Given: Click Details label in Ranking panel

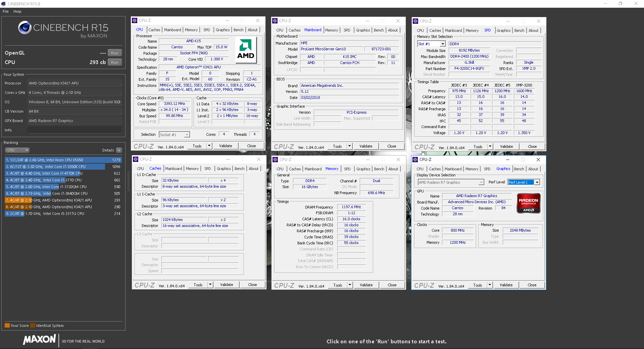Looking at the screenshot, I should tap(108, 150).
